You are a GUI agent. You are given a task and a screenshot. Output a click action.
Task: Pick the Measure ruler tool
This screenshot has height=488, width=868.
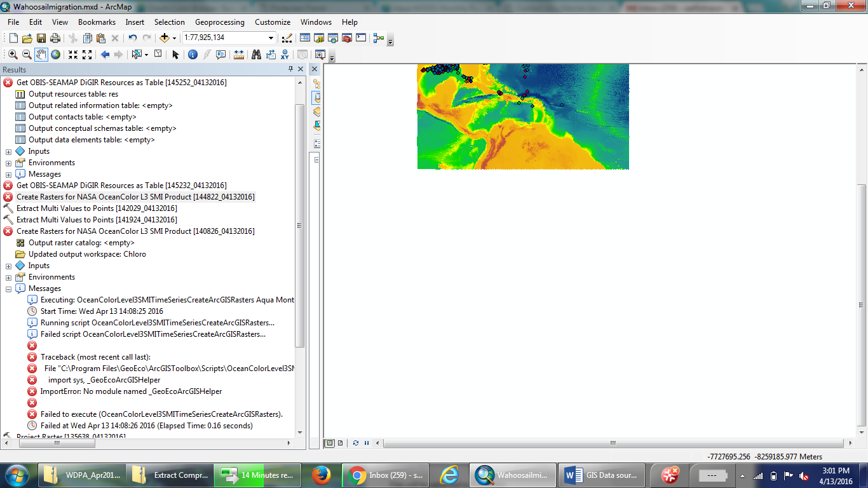[x=239, y=55]
